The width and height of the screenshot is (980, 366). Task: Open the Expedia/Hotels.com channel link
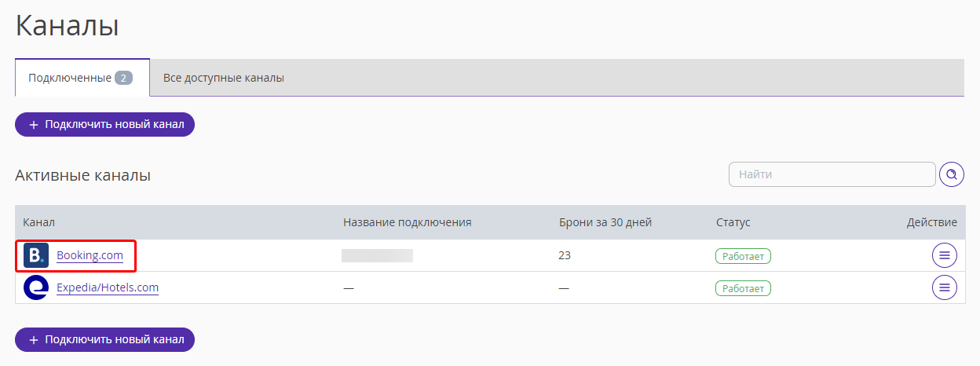(x=108, y=288)
